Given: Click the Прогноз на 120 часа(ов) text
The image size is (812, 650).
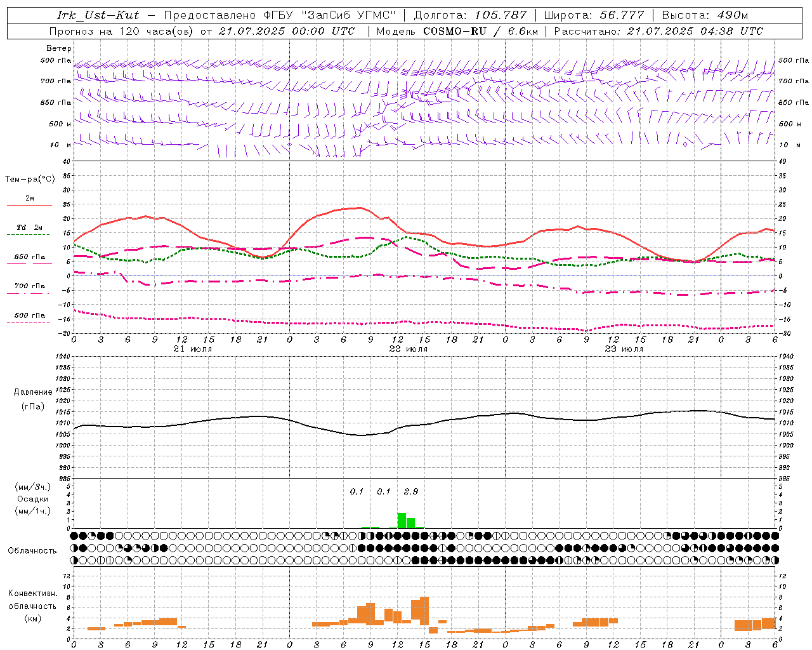Looking at the screenshot, I should 122,31.
